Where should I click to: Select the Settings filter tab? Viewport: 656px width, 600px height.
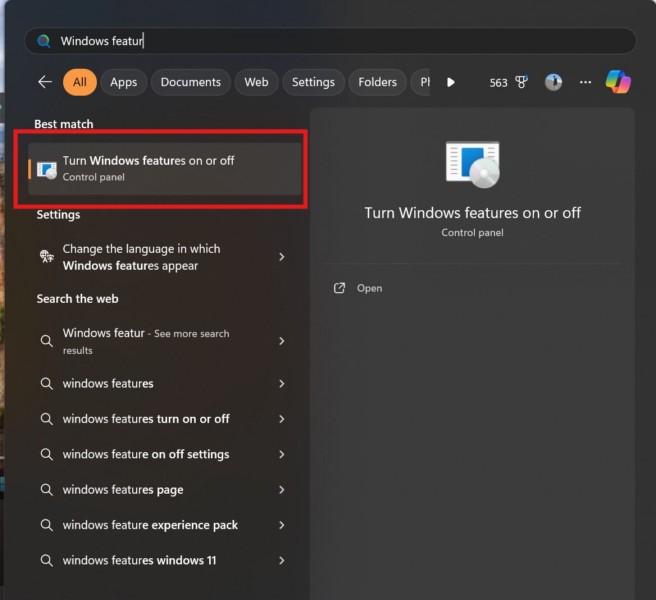313,82
